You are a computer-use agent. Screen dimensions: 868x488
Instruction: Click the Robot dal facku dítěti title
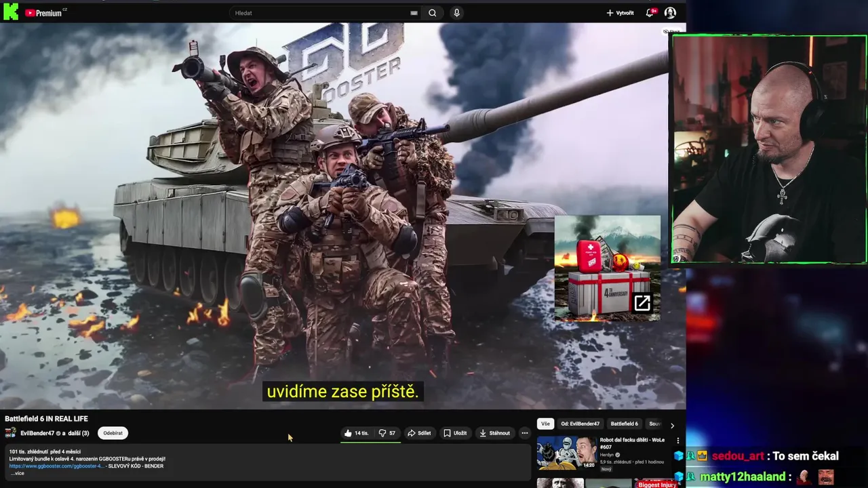632,443
